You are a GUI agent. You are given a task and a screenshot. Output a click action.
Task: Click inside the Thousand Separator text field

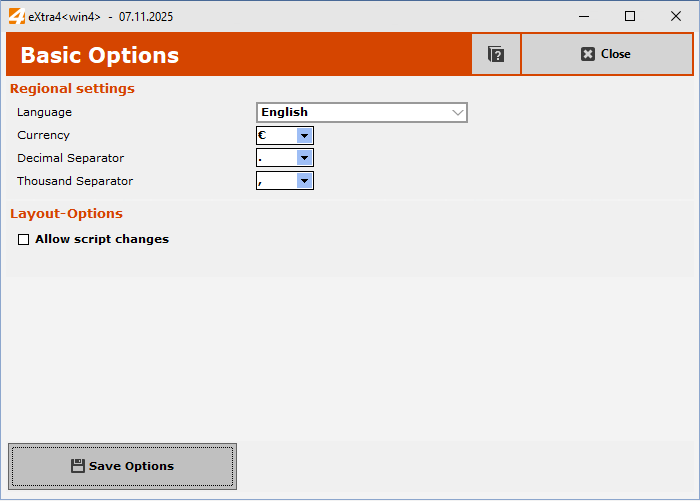tap(276, 181)
